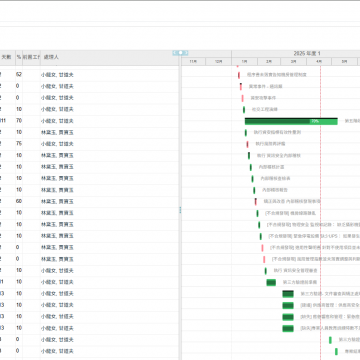Image resolution: width=360 pixels, height=360 pixels.
Task: Click the 處理人 column header
Action: tap(109, 57)
